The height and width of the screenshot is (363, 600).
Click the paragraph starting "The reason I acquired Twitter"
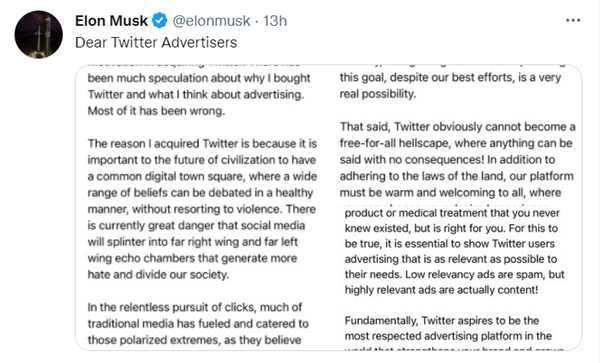(x=202, y=209)
